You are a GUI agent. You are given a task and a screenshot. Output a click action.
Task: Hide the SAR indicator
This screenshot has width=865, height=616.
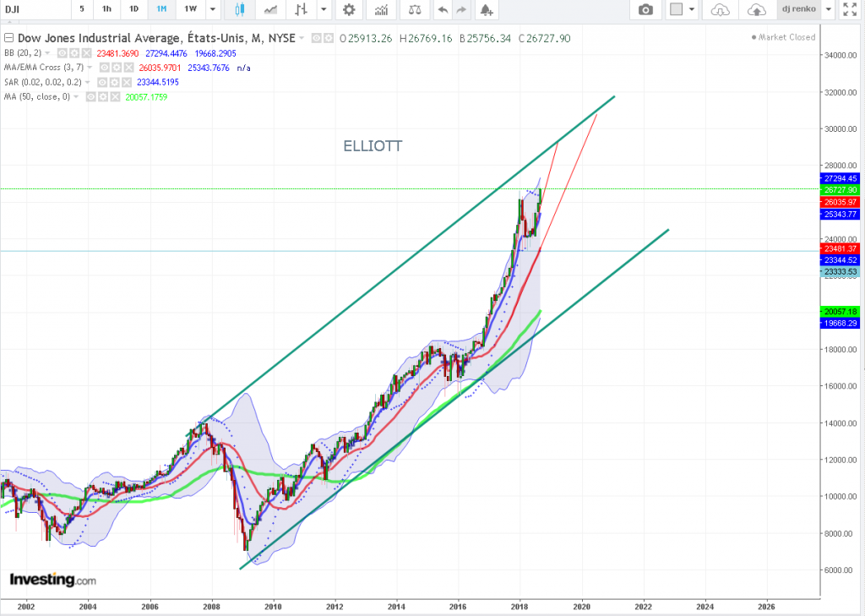102,82
